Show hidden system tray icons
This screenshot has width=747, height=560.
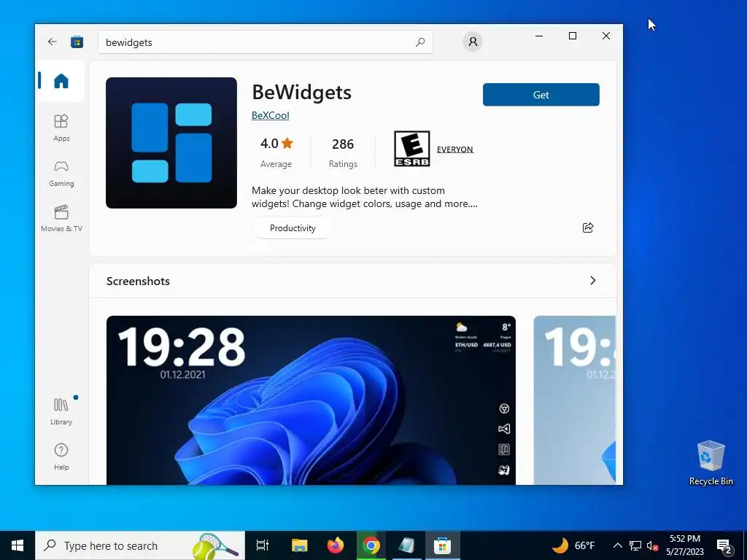(617, 545)
